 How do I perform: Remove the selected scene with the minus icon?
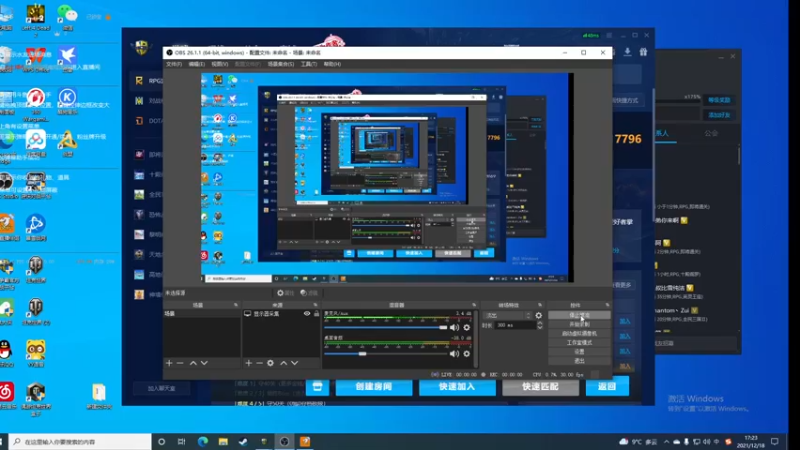pos(180,363)
